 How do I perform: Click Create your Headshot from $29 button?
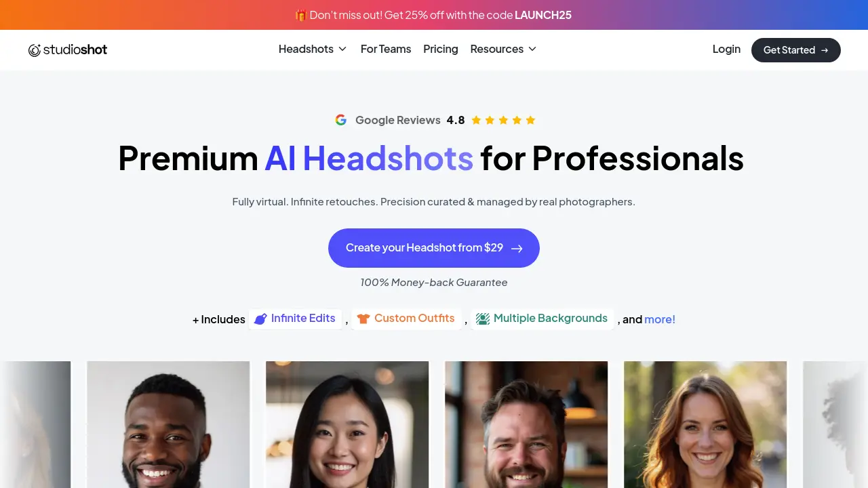pos(434,248)
